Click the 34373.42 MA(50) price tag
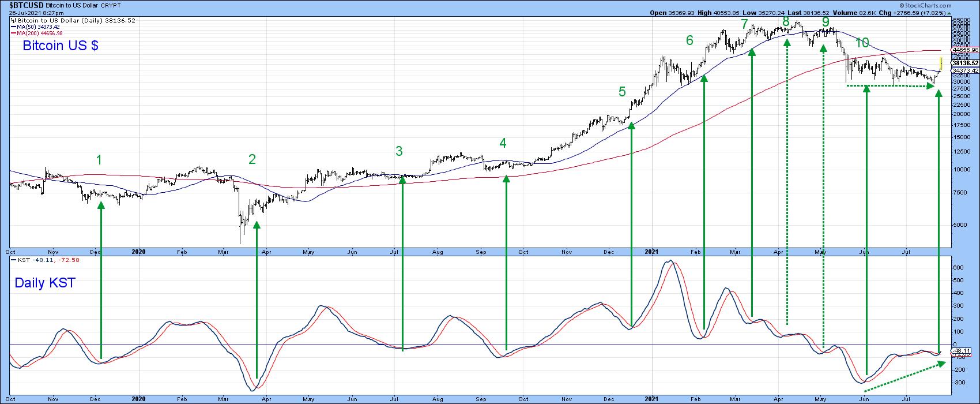Image resolution: width=980 pixels, height=404 pixels. point(966,70)
